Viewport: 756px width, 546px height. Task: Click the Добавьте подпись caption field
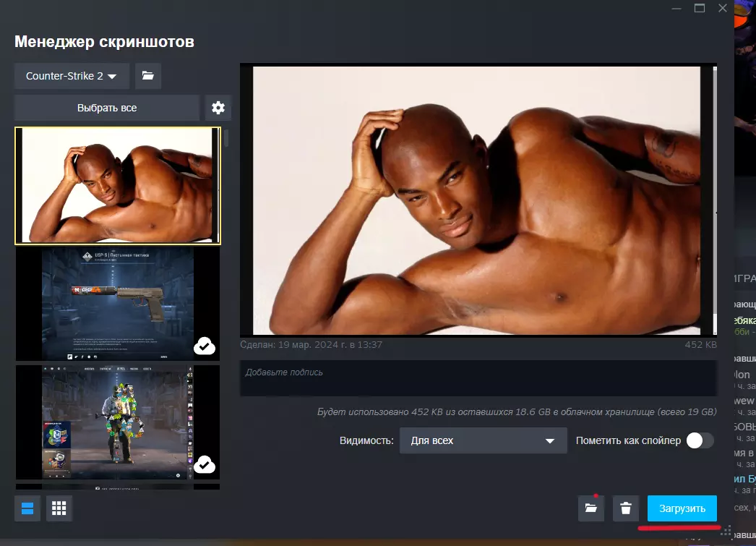tap(478, 378)
